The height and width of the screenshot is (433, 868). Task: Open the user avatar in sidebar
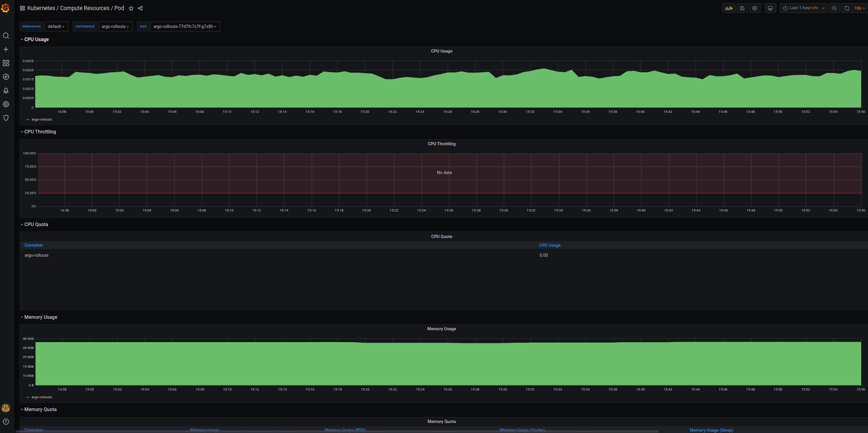[x=6, y=408]
